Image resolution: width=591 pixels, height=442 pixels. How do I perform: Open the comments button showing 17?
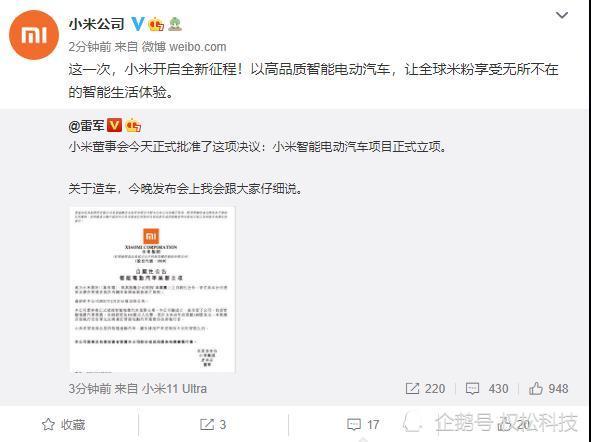363,425
